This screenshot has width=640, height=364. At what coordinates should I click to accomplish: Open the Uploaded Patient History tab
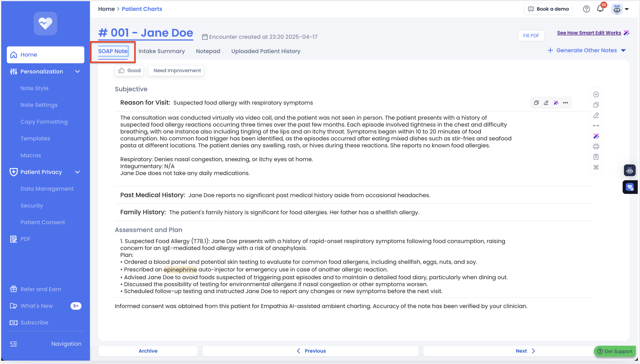point(265,51)
